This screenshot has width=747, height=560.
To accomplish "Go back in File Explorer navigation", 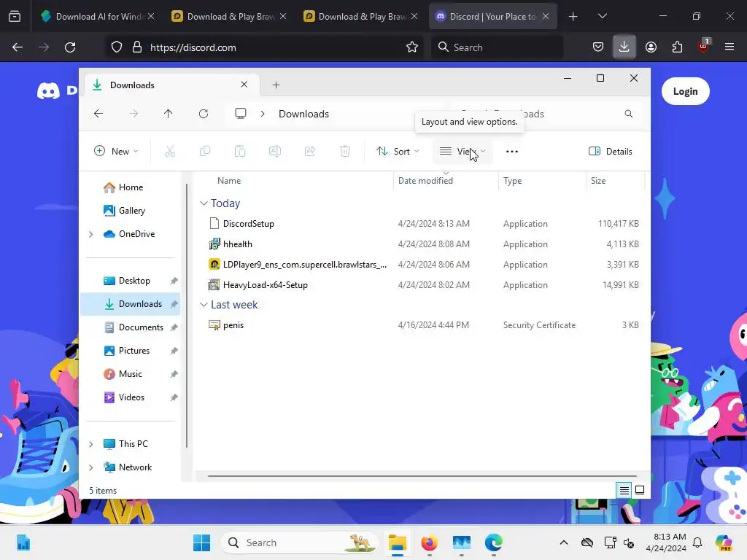I will pyautogui.click(x=98, y=114).
